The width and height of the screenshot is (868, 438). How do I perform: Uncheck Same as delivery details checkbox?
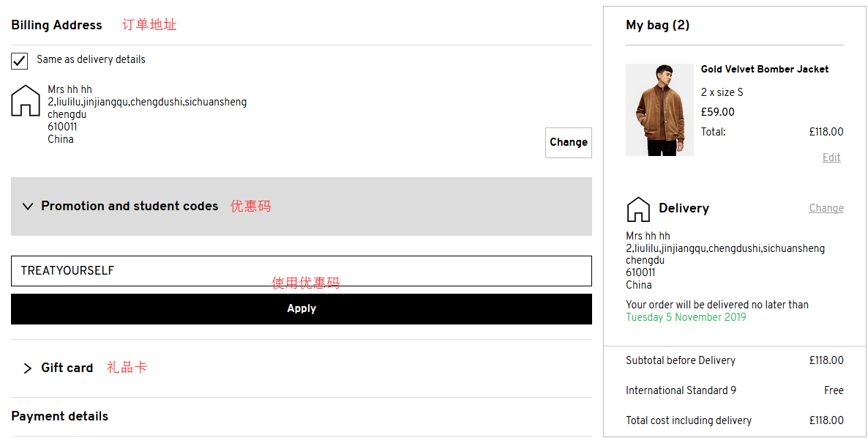coord(20,61)
